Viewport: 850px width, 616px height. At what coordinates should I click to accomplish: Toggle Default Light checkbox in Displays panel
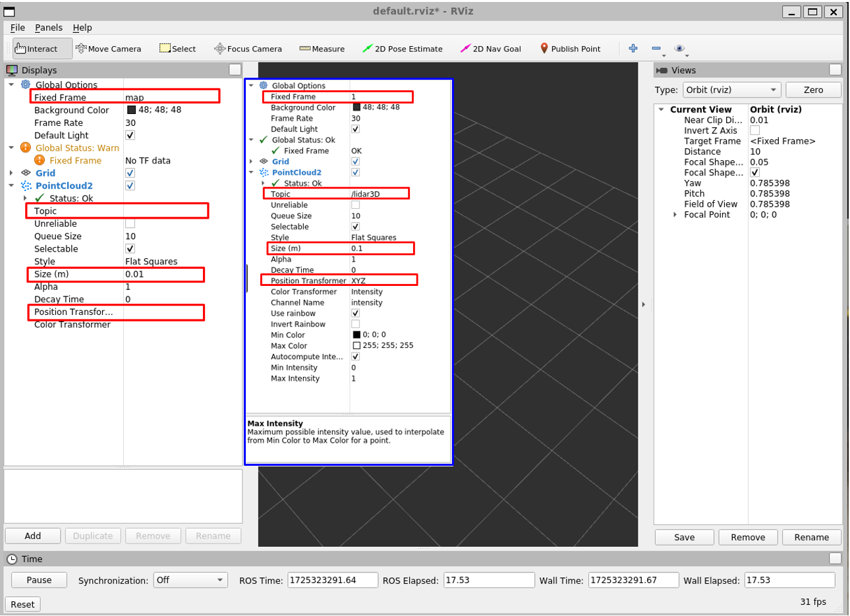coord(130,135)
